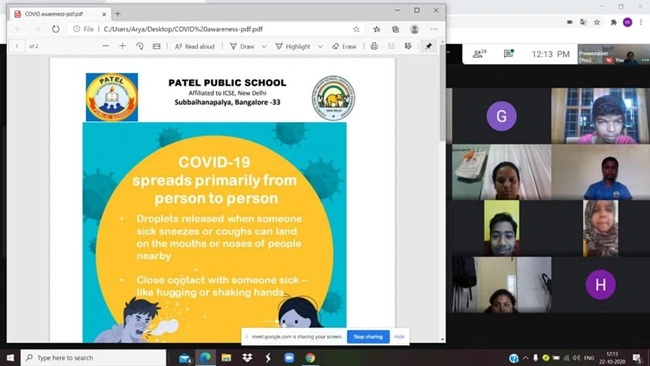
Task: Open a new browser tab
Action: pyautogui.click(x=118, y=14)
